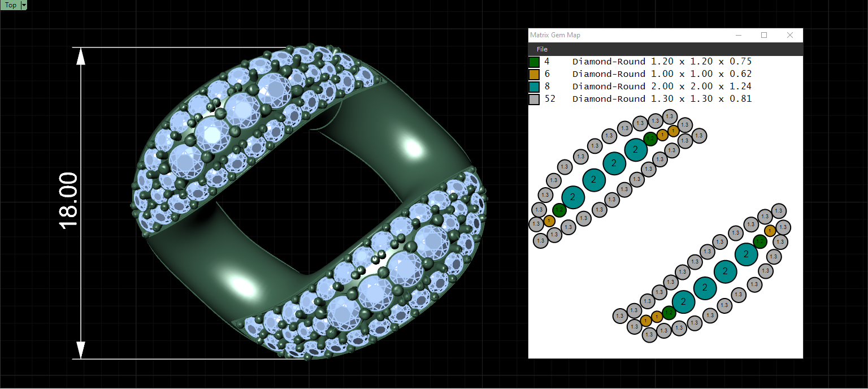868x389 pixels.
Task: Click the Top viewport label
Action: point(10,5)
